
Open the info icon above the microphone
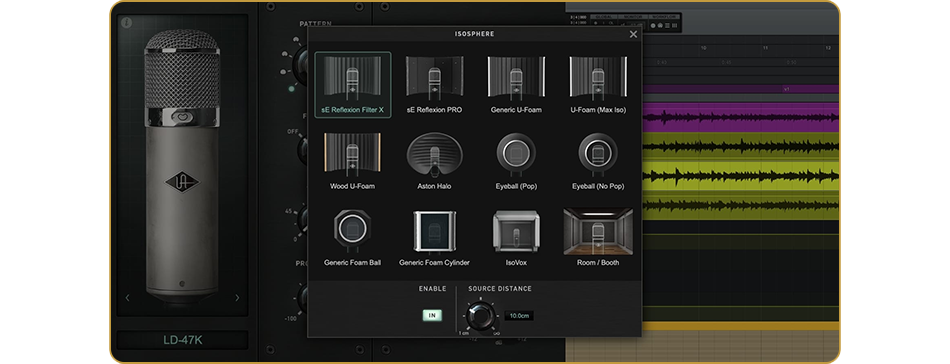(127, 22)
